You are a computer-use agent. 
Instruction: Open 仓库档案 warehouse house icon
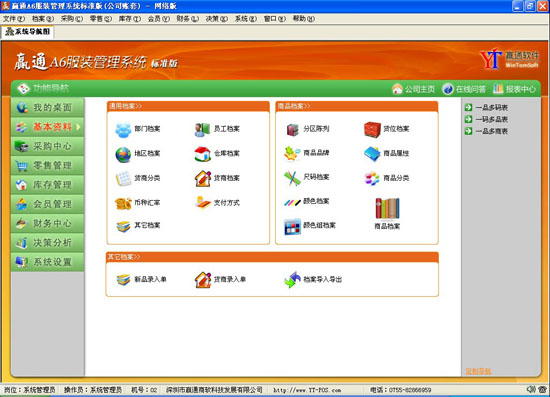pyautogui.click(x=202, y=154)
